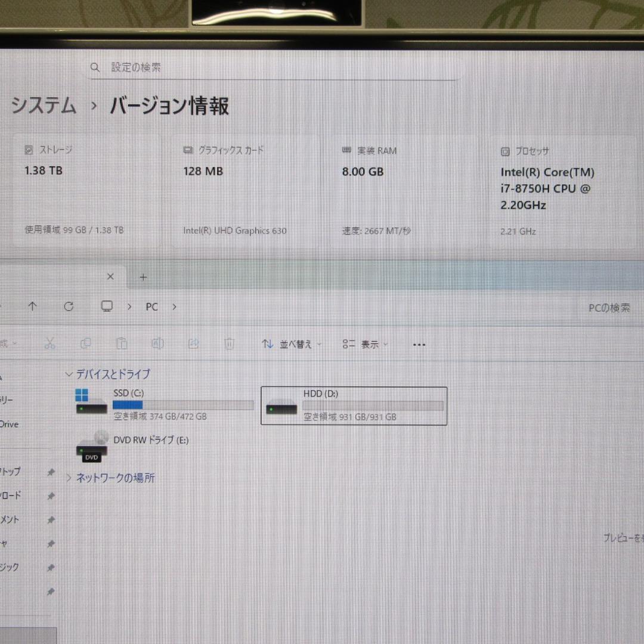This screenshot has width=644, height=644.
Task: Select the Cut icon in the toolbar
Action: click(x=49, y=343)
